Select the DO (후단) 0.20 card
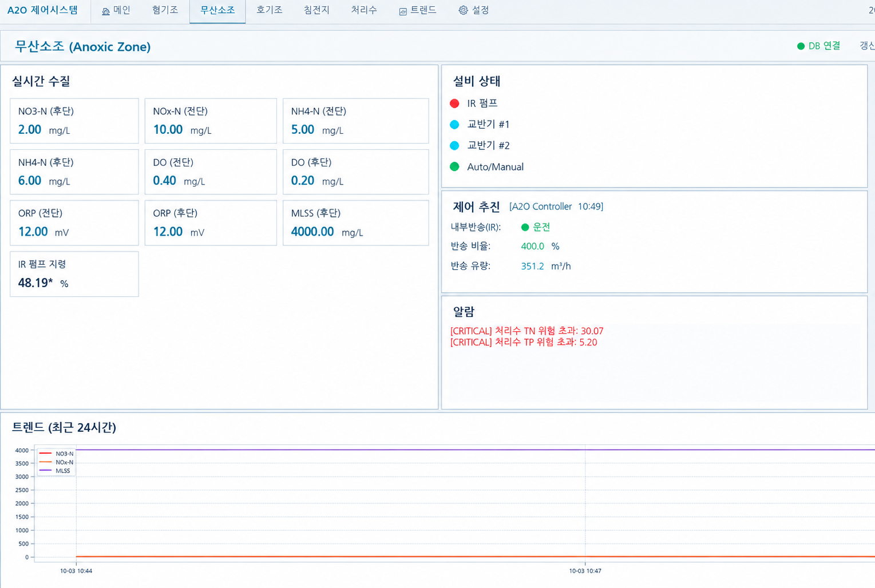 coord(355,172)
